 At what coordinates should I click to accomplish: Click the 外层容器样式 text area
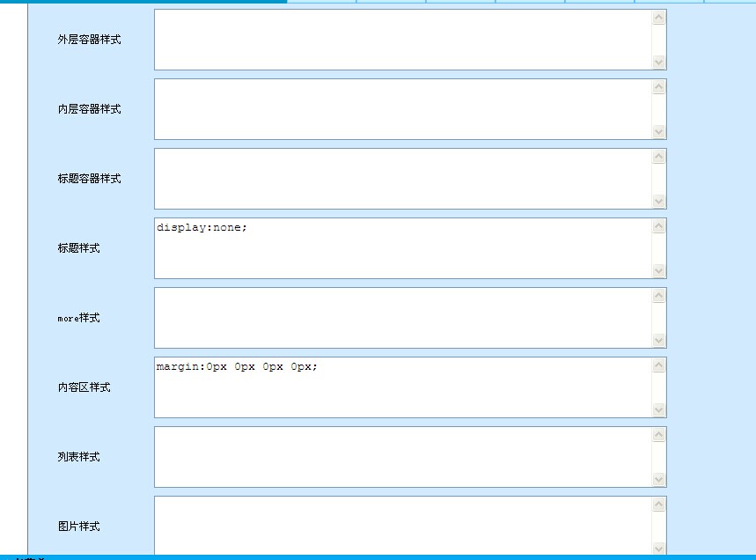[x=403, y=40]
